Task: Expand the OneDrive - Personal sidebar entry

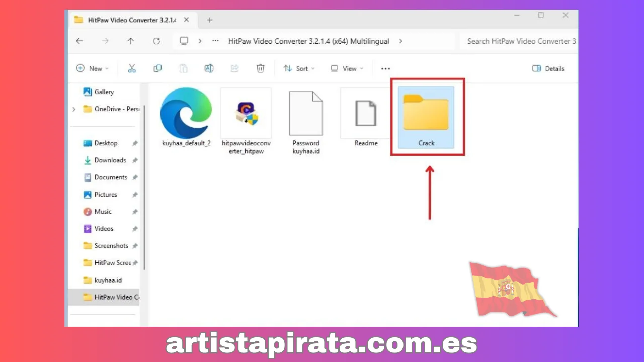Action: [74, 109]
